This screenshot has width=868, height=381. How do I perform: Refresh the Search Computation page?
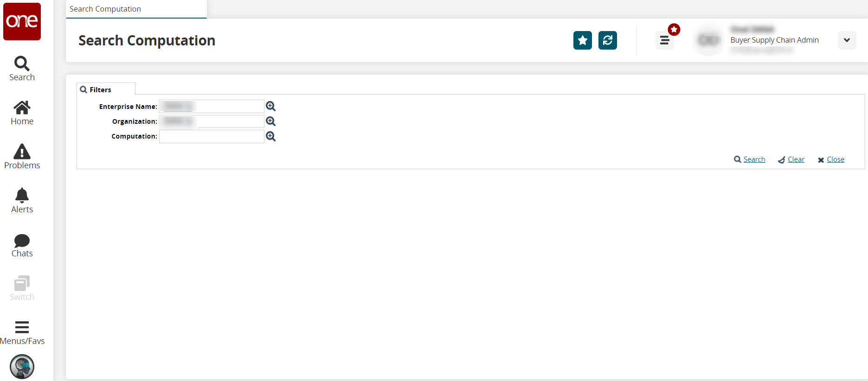(607, 40)
